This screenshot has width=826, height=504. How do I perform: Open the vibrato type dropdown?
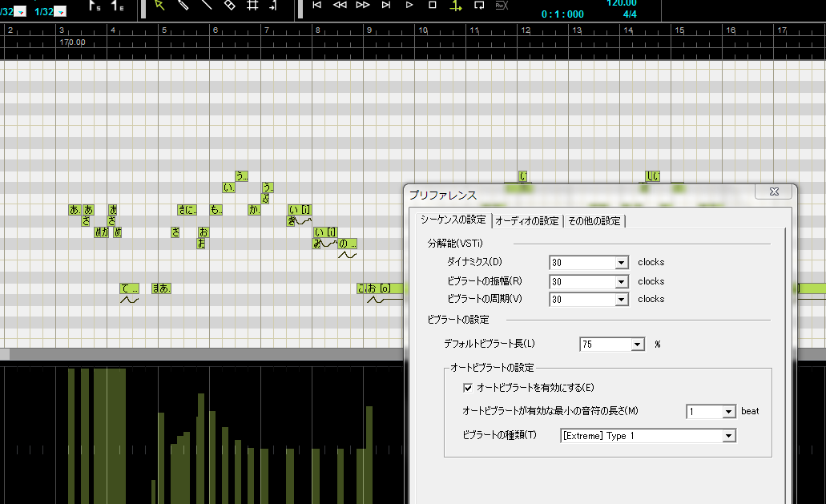(729, 436)
